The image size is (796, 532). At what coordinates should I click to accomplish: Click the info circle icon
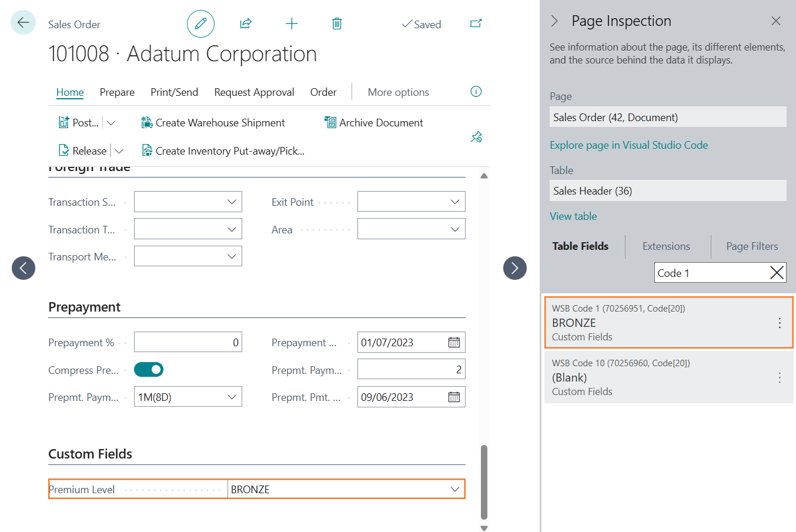[476, 92]
